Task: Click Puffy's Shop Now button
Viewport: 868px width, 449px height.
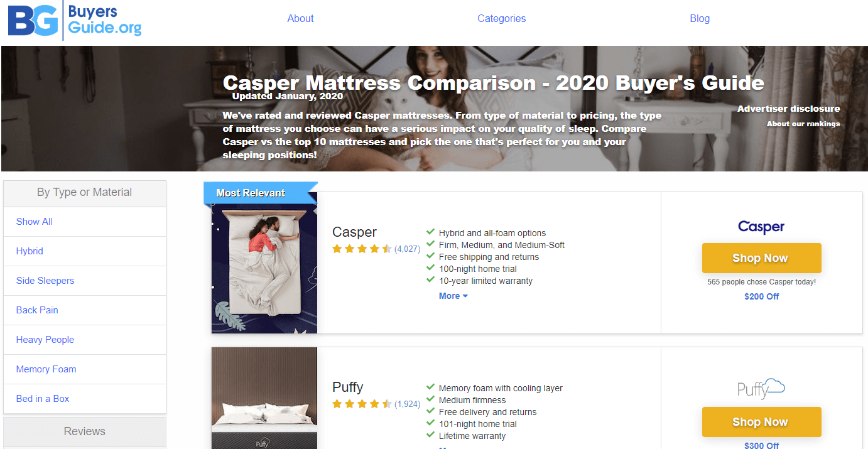Action: [x=761, y=422]
